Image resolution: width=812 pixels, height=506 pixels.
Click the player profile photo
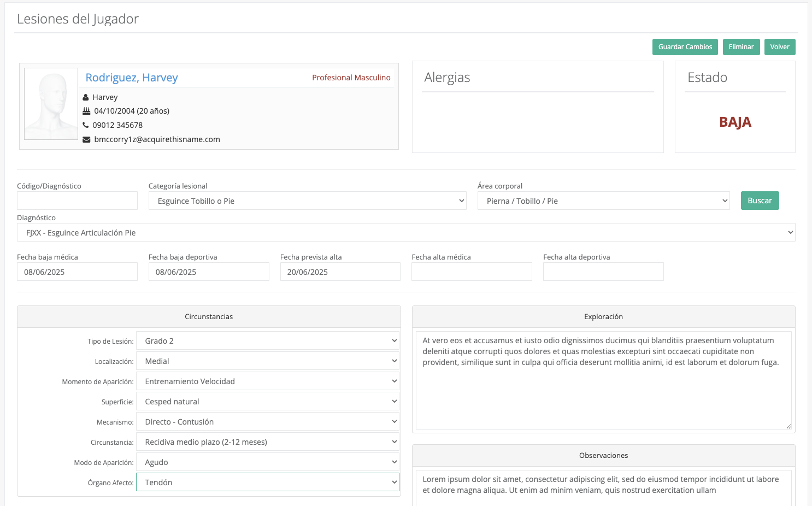[x=51, y=104]
